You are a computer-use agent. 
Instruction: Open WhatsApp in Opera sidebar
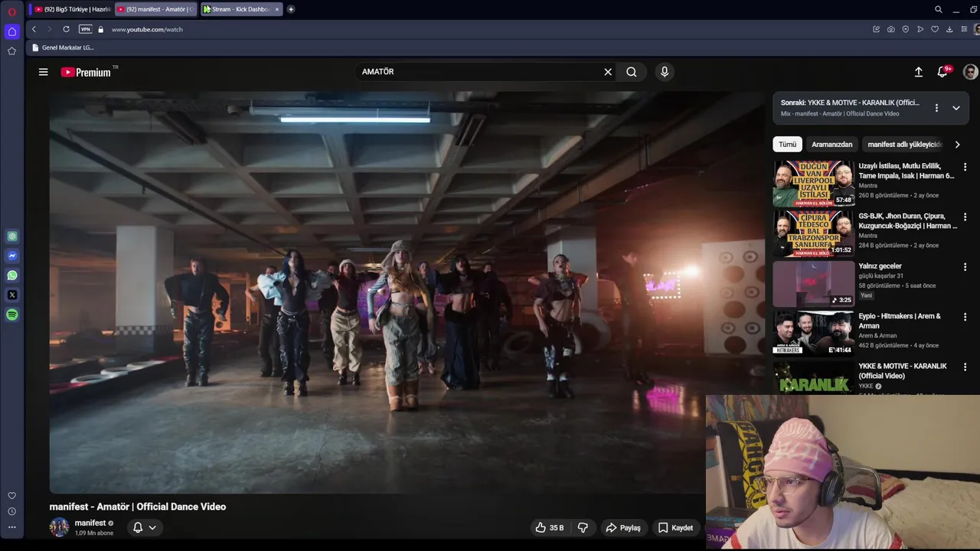11,275
